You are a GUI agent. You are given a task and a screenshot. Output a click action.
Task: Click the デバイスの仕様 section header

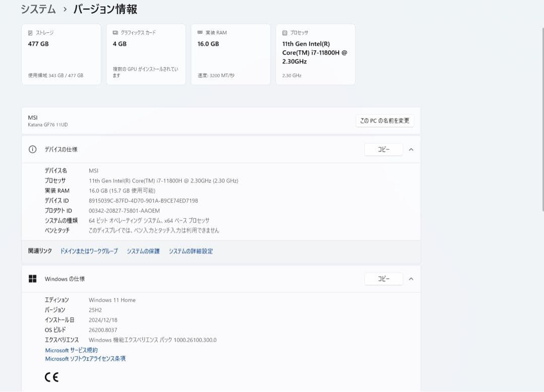tap(221, 149)
